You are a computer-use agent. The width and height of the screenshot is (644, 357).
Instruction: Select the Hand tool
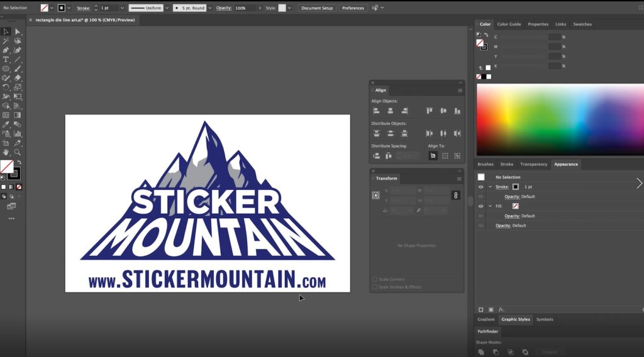[x=6, y=152]
